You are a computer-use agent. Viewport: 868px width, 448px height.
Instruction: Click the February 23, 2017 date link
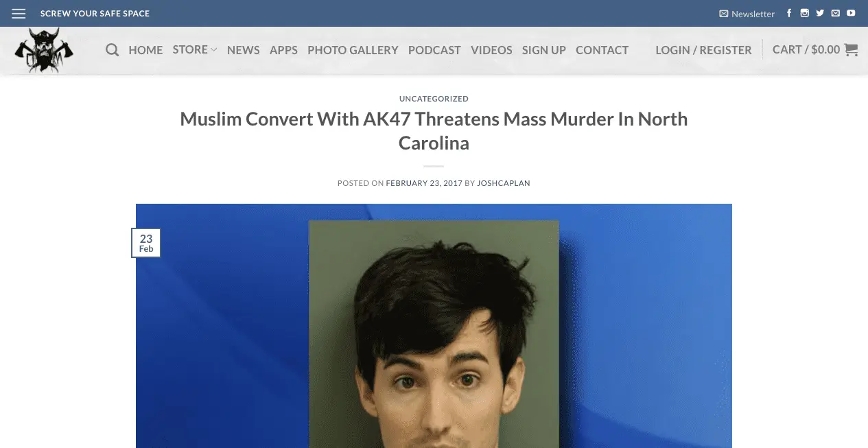(x=423, y=183)
